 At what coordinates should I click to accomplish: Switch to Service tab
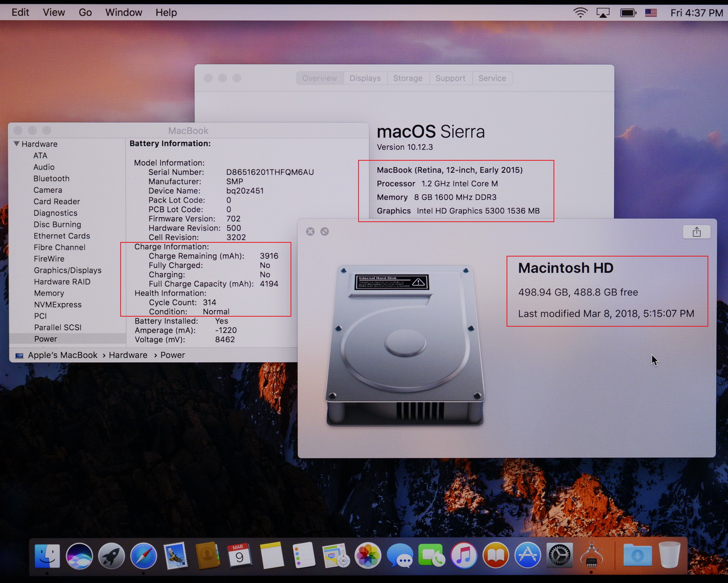(x=492, y=78)
